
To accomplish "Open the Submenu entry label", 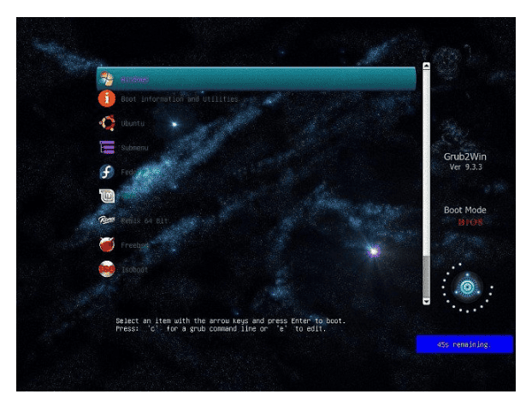I will point(134,148).
